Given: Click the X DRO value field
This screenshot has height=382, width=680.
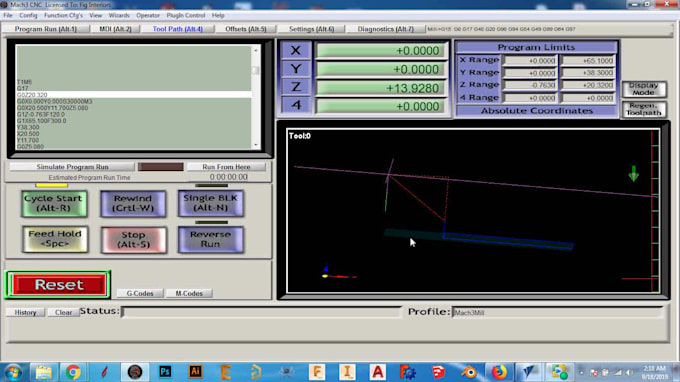Looking at the screenshot, I should 382,51.
